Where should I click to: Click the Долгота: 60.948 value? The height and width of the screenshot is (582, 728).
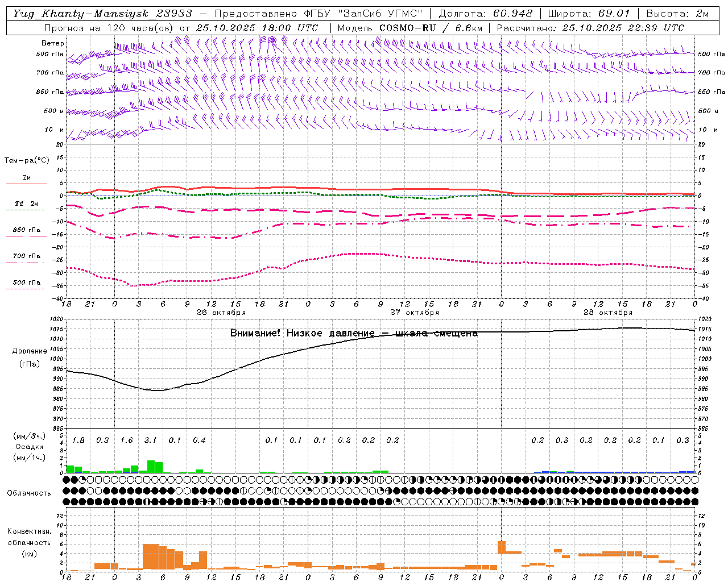[486, 14]
